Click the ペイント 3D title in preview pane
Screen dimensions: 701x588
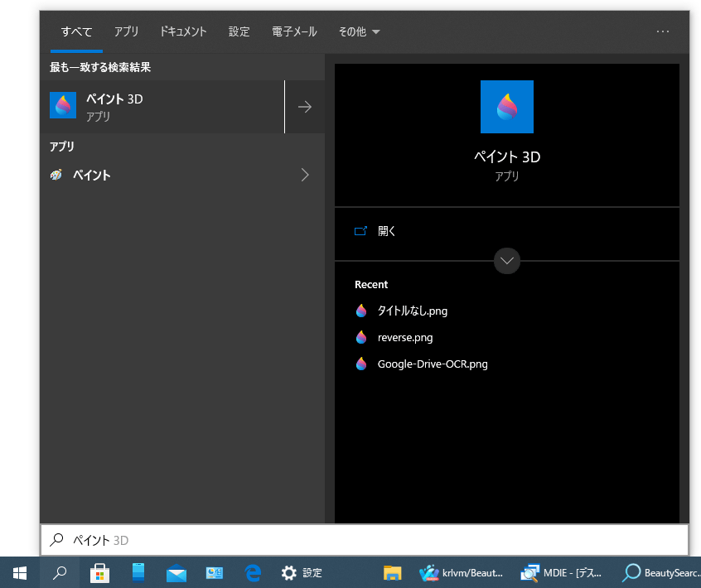coord(507,157)
